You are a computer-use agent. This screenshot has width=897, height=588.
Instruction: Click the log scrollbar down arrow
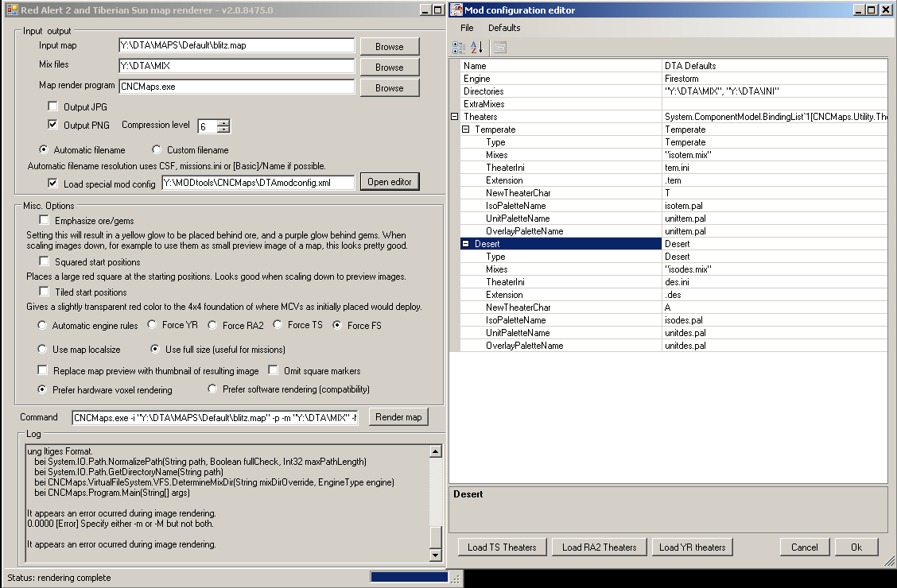[435, 555]
